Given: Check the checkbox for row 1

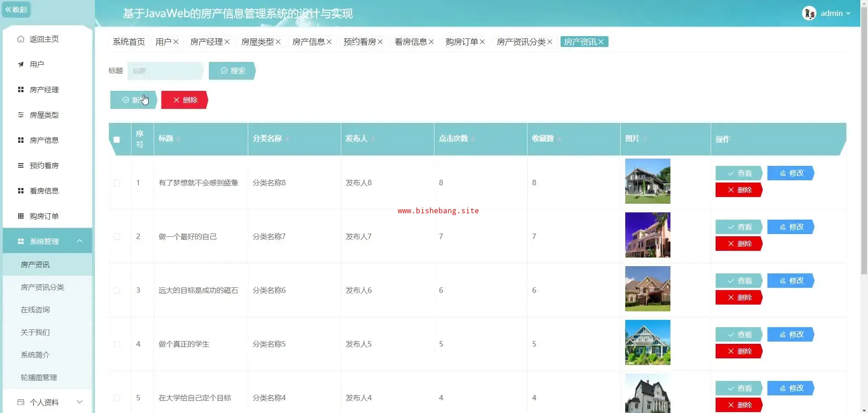Looking at the screenshot, I should 117,183.
